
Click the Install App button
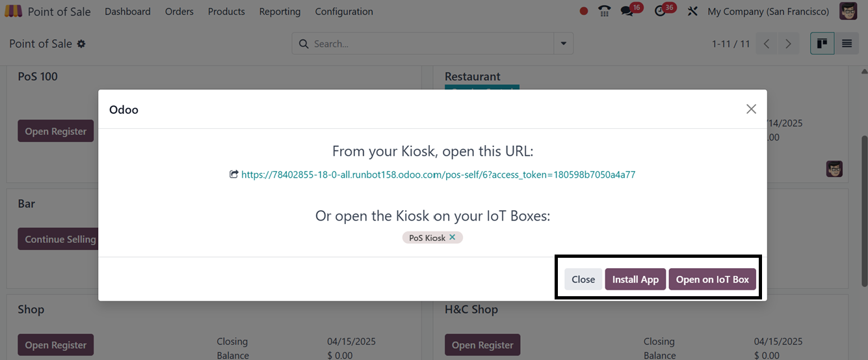pyautogui.click(x=635, y=279)
